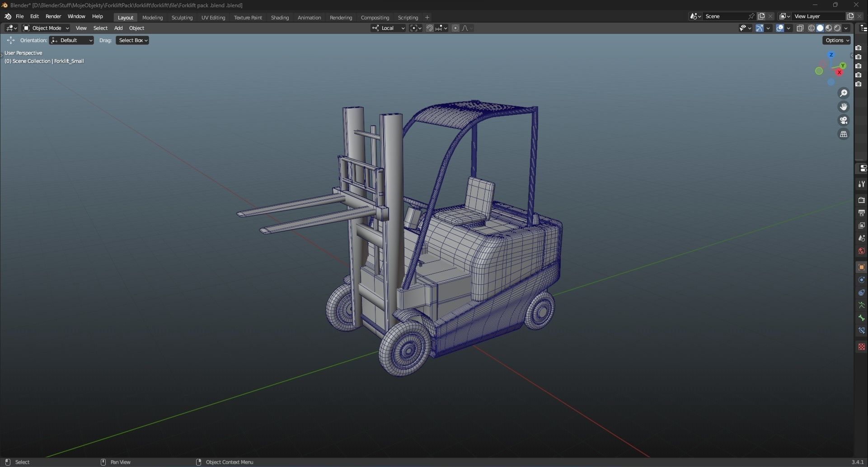Switch to the Shading workspace tab
868x467 pixels.
click(280, 18)
